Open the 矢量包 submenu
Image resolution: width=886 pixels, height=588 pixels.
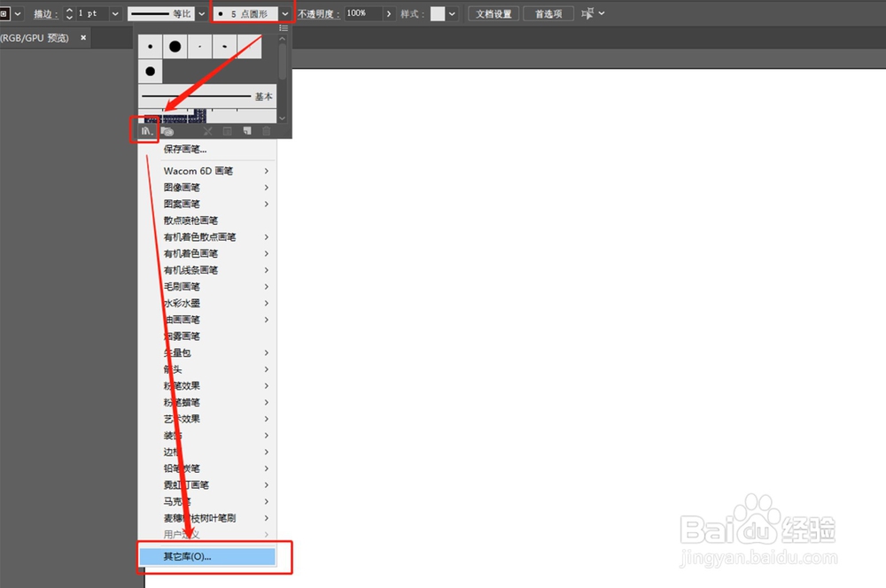pos(207,352)
